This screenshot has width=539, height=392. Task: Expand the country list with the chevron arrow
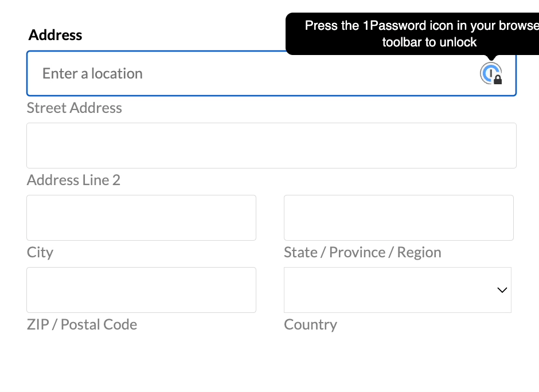point(502,290)
